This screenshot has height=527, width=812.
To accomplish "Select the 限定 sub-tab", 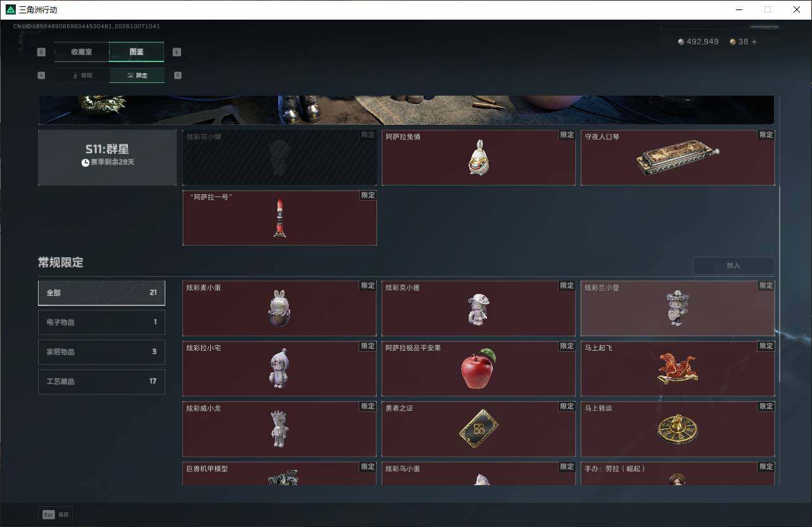I will click(137, 75).
